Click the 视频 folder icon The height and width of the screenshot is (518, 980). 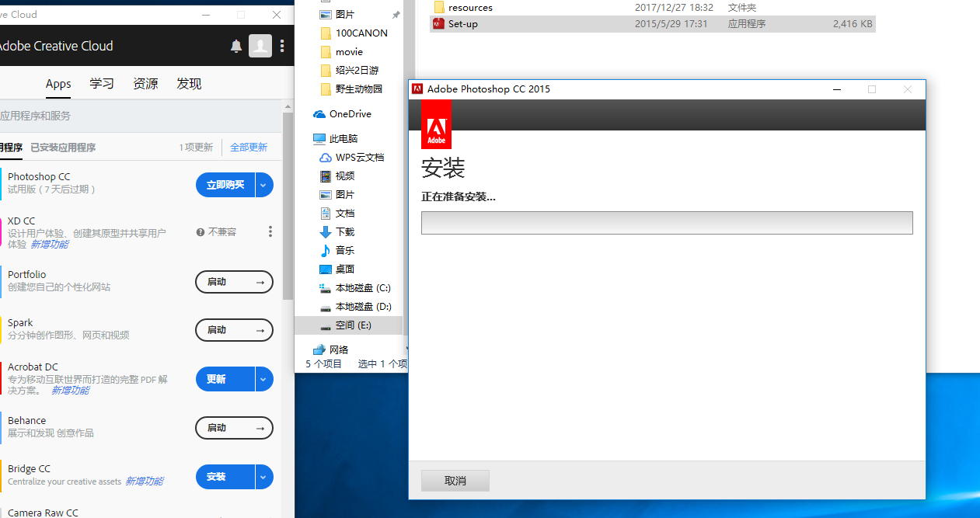pyautogui.click(x=326, y=176)
